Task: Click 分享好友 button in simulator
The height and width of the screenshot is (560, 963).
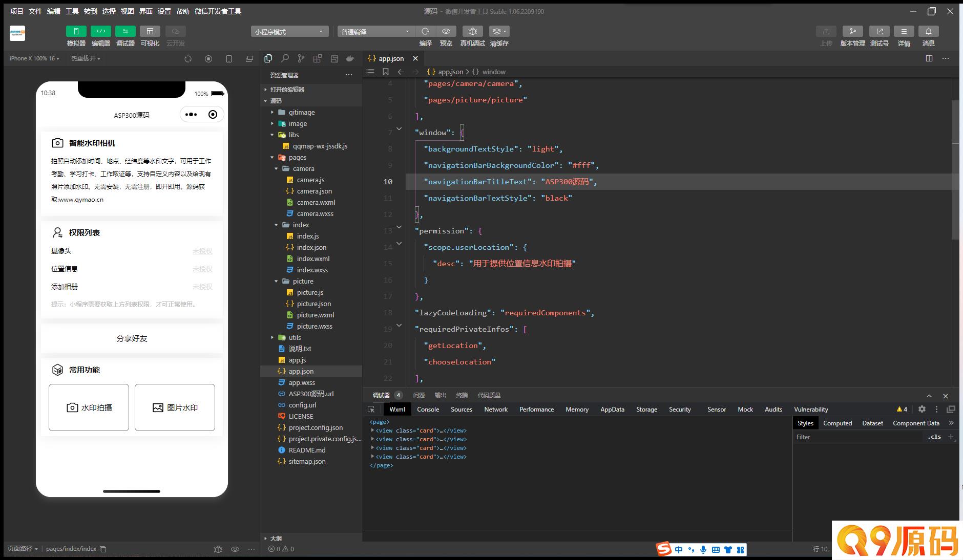Action: click(132, 338)
